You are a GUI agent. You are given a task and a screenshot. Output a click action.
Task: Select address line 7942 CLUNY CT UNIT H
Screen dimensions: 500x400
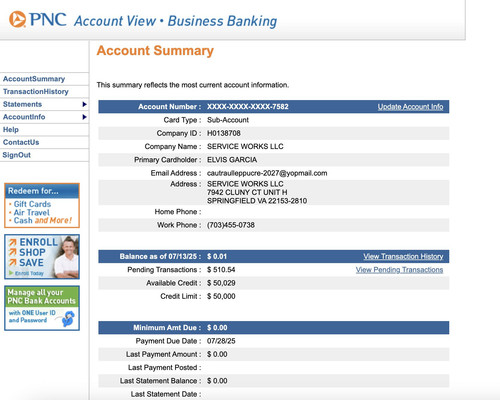click(x=247, y=192)
